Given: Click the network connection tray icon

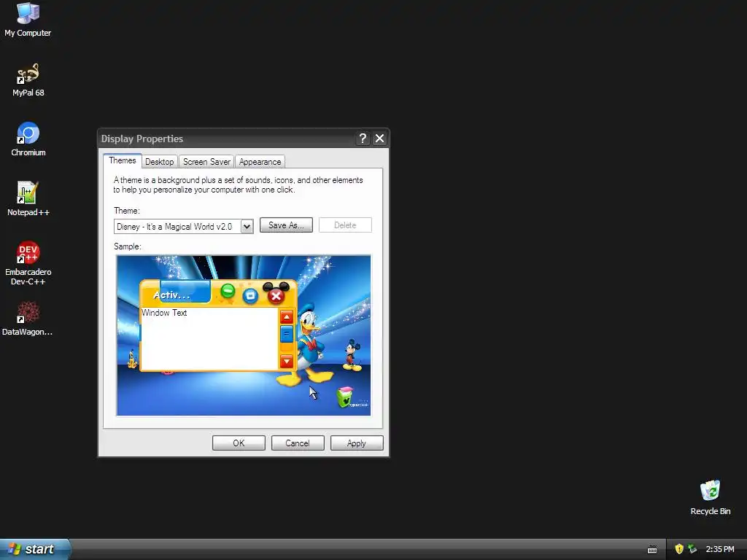Looking at the screenshot, I should (x=692, y=549).
